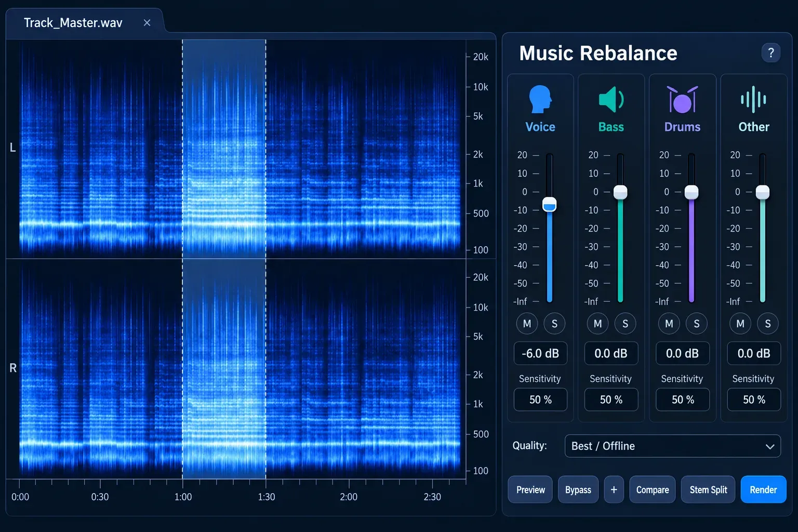Mute the Other stem
The height and width of the screenshot is (532, 798).
740,324
